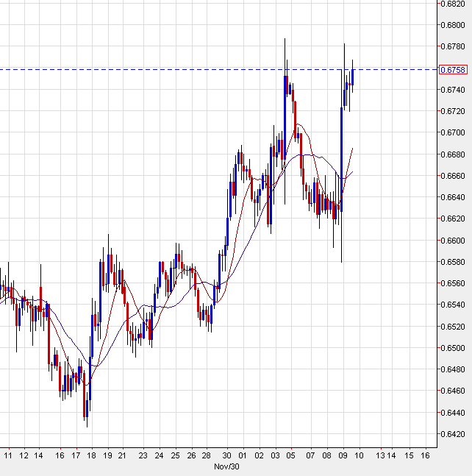Select the date label 13 on time axis
The height and width of the screenshot is (476, 472).
pyautogui.click(x=380, y=455)
